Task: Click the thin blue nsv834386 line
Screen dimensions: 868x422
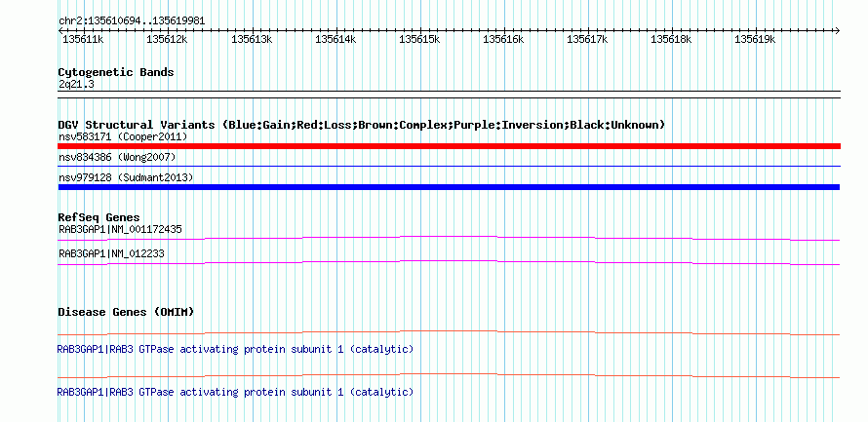Action: pyautogui.click(x=449, y=166)
